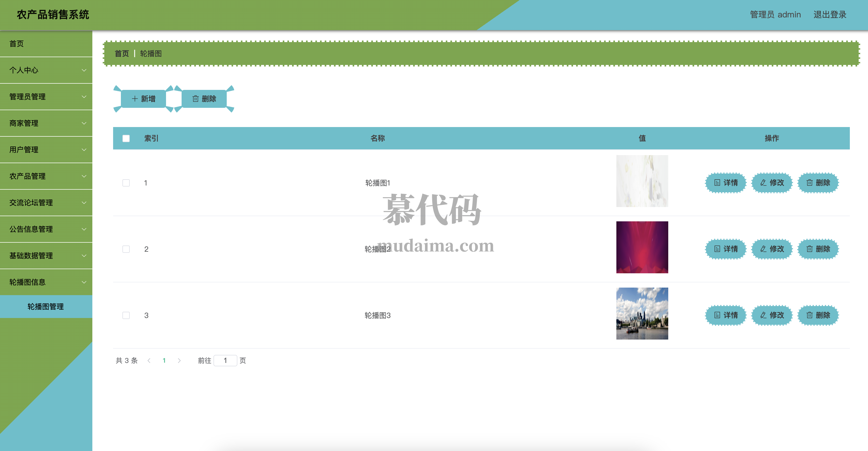The width and height of the screenshot is (868, 451).
Task: Expand the 个人中心 sidebar menu
Action: 46,70
